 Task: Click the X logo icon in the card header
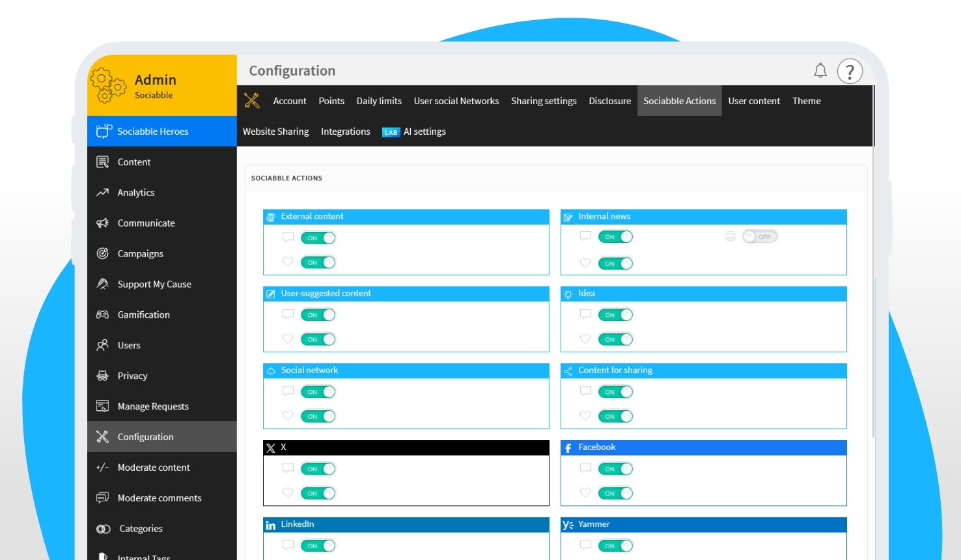(271, 448)
